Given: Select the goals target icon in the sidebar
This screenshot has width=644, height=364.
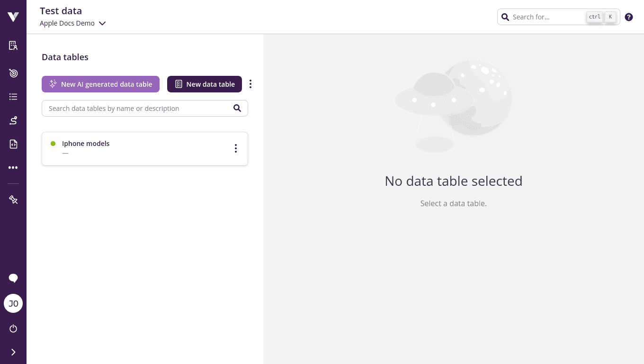Looking at the screenshot, I should [x=13, y=73].
